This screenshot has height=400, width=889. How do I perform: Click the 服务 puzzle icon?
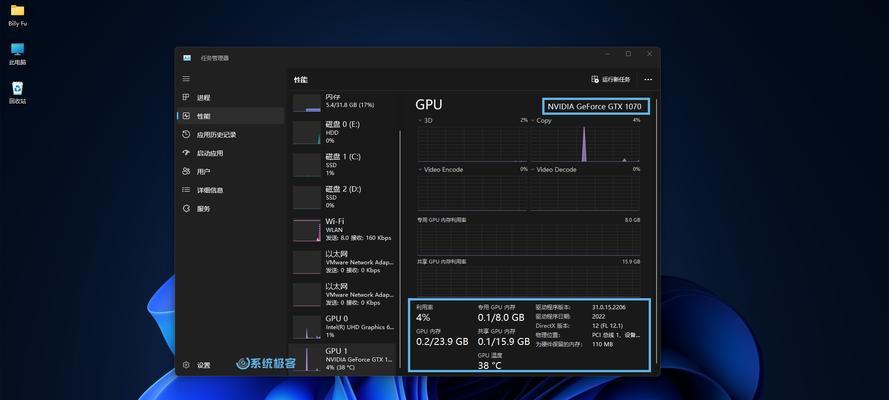[186, 208]
